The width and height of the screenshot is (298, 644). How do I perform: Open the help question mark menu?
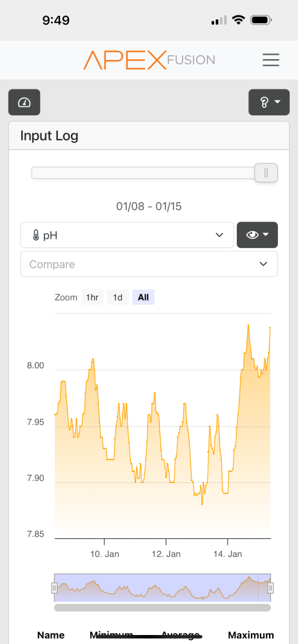point(269,102)
